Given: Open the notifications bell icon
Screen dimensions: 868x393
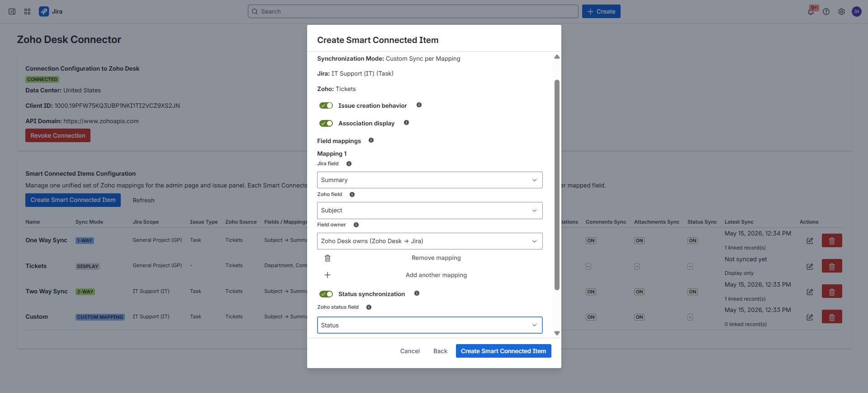Looking at the screenshot, I should [811, 12].
